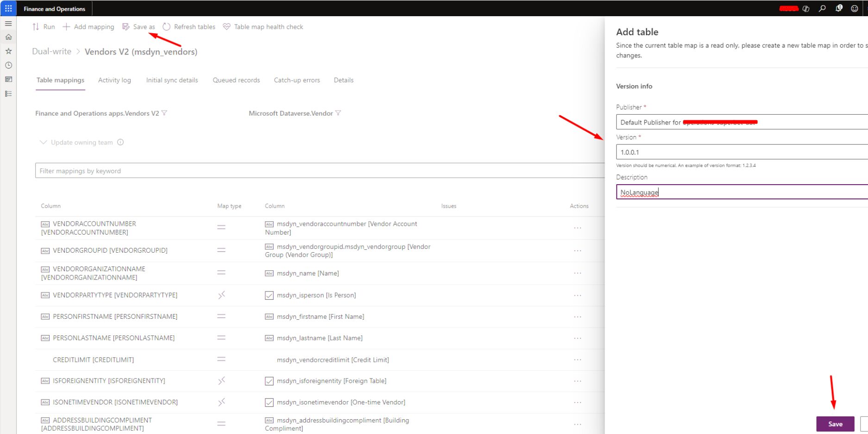Open Queued records tab
Viewport: 868px width, 434px height.
coord(236,80)
